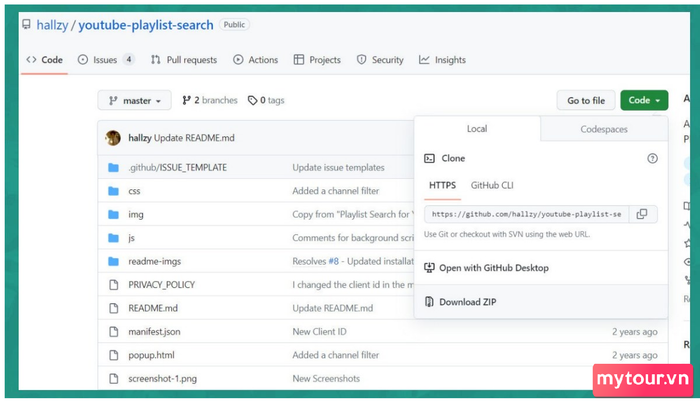Click the Issues count badge 4
Screen dimensions: 700x405
point(129,59)
